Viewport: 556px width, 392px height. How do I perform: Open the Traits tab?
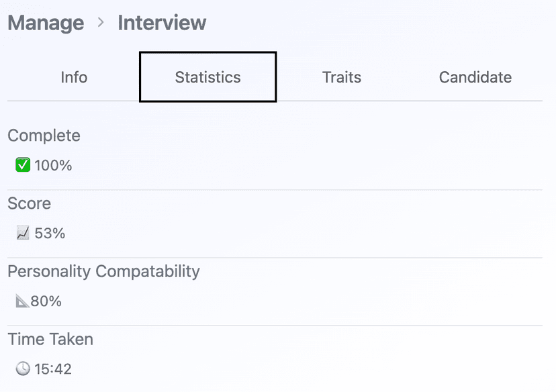tap(342, 77)
